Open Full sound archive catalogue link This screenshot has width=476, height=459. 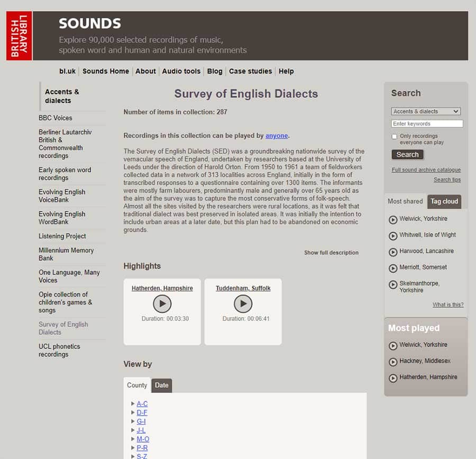click(x=426, y=170)
